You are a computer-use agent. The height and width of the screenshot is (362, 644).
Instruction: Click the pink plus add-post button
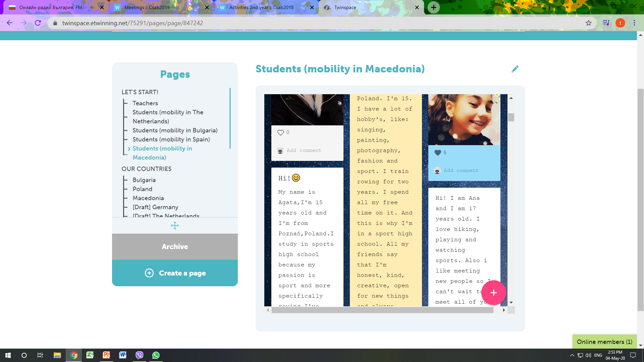pyautogui.click(x=493, y=293)
